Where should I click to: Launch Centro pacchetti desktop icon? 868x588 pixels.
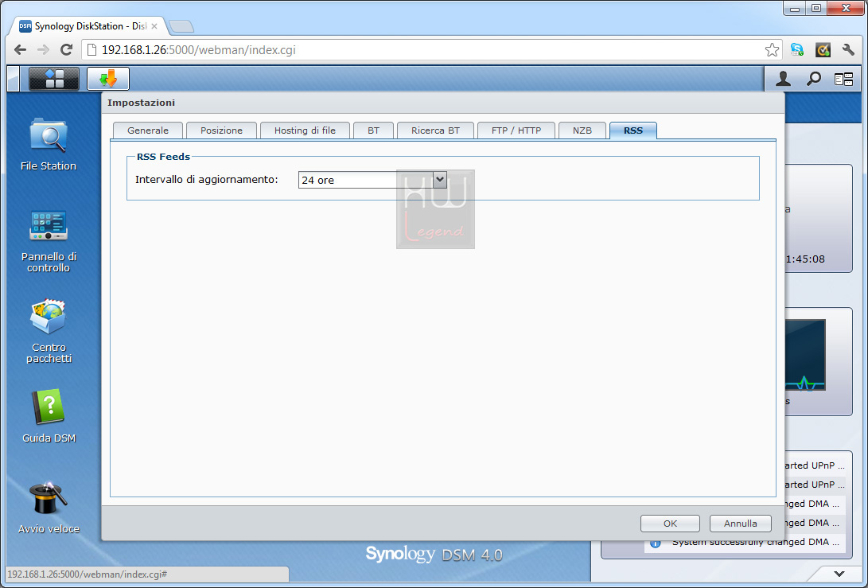[49, 331]
